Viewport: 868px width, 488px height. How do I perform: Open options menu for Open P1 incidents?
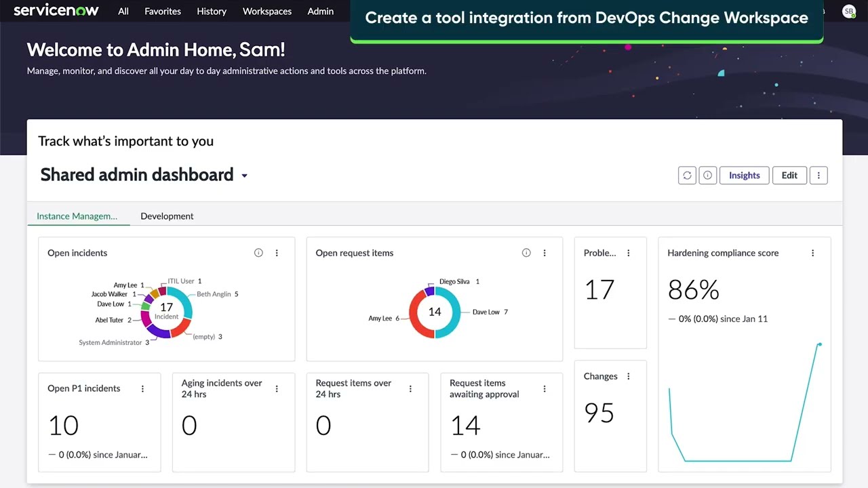click(142, 388)
